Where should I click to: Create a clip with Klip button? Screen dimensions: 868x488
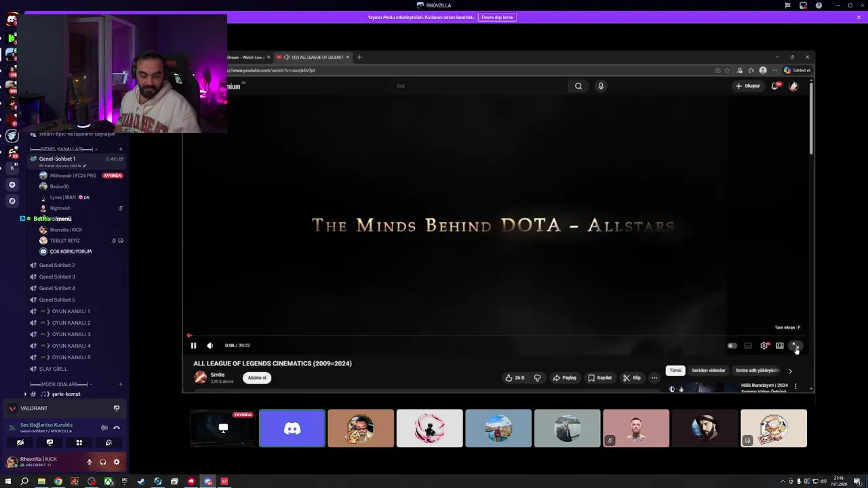coord(632,378)
